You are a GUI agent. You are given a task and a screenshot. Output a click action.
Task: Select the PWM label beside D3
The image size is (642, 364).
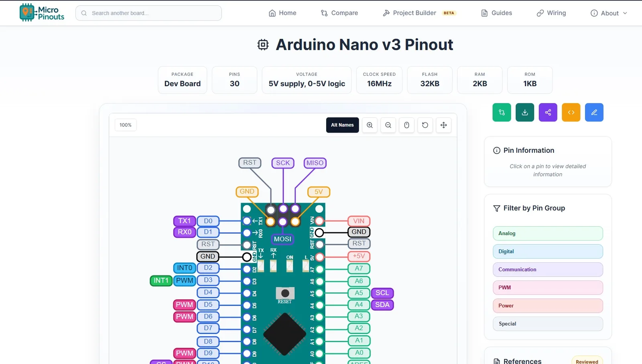point(185,281)
